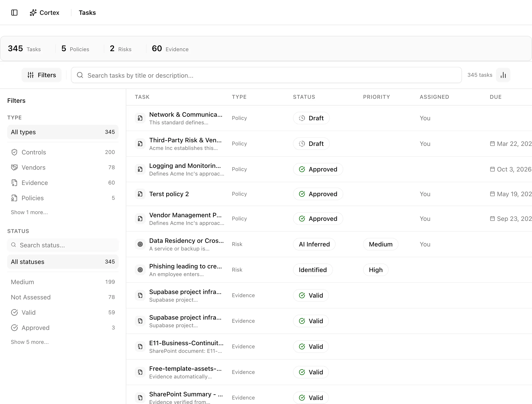Filter by Controls type

[63, 152]
